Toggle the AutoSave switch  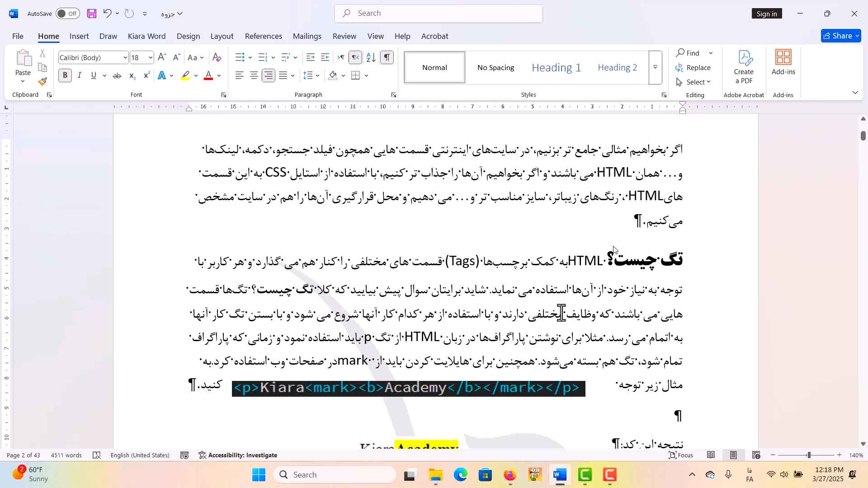click(68, 14)
